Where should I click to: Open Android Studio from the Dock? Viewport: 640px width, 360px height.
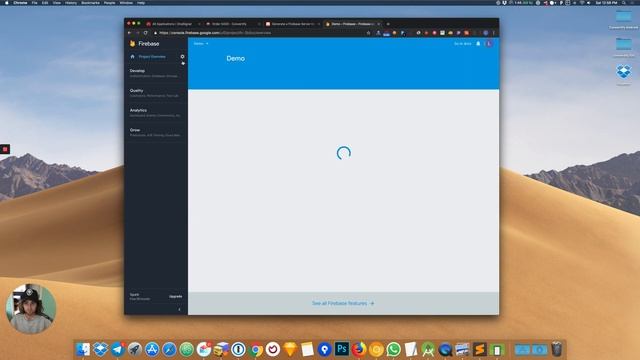428,349
